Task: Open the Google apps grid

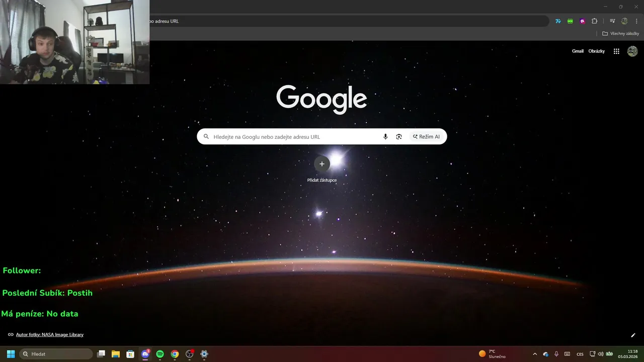Action: pyautogui.click(x=616, y=51)
